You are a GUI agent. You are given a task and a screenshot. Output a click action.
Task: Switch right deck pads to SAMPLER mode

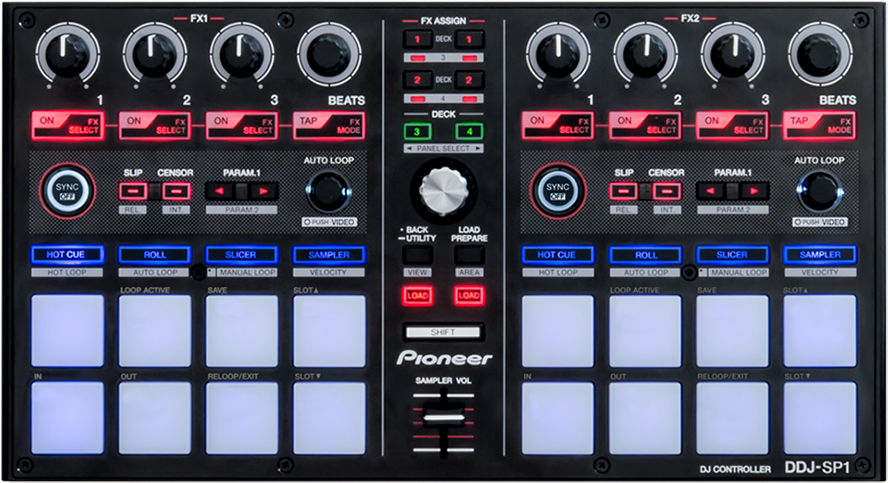[x=820, y=255]
